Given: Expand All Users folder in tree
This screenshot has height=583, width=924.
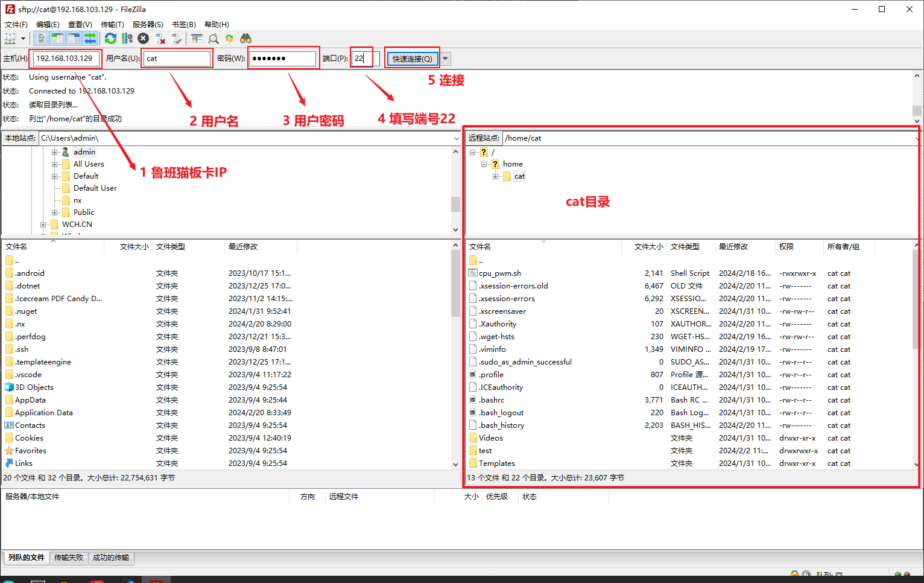Looking at the screenshot, I should [x=54, y=164].
